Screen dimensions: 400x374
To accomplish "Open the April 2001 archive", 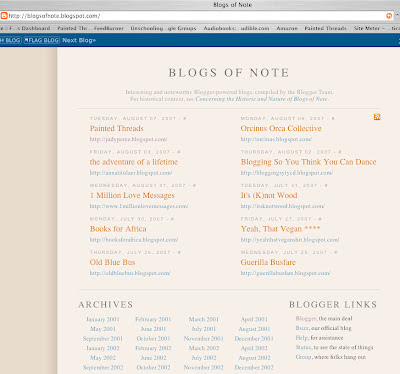I will pos(254,319).
